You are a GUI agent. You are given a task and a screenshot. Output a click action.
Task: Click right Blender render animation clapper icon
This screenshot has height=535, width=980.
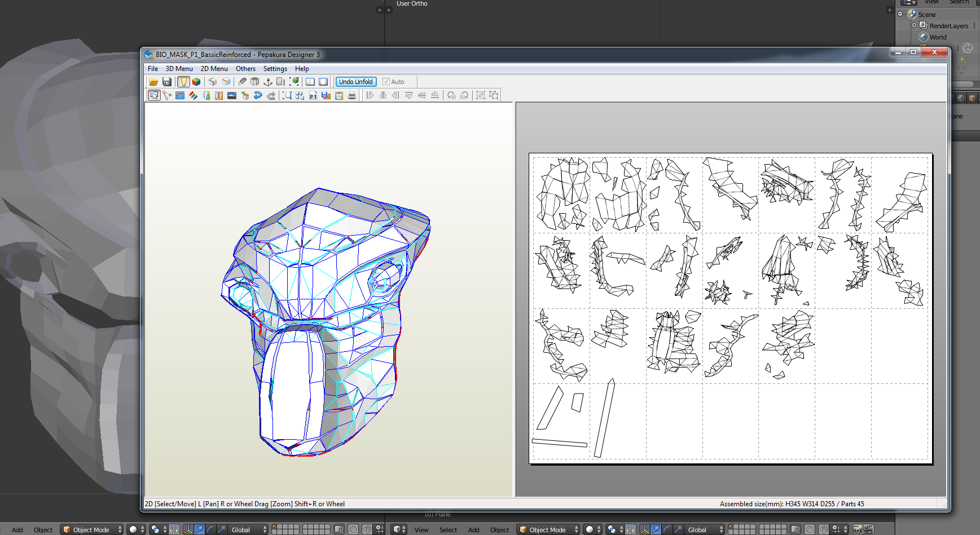pos(868,529)
